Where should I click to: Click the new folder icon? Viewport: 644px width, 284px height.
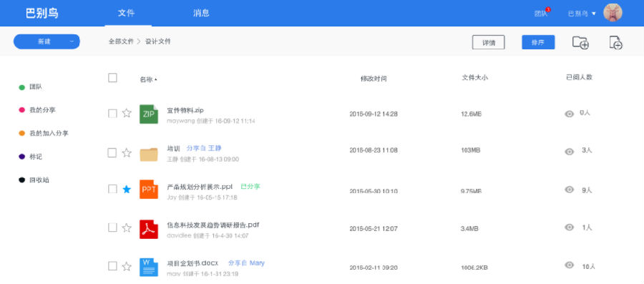[581, 43]
